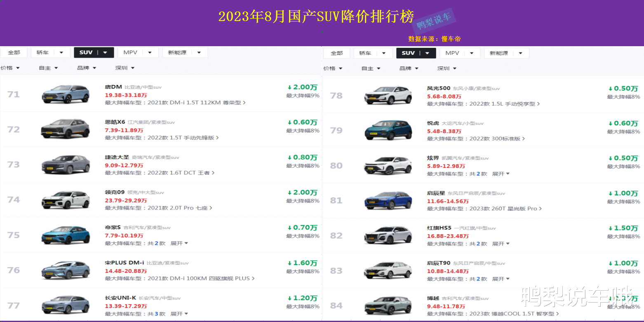This screenshot has height=322, width=644.
Task: Expand 展开 in the 红旗HS5 row
Action: coord(501,244)
